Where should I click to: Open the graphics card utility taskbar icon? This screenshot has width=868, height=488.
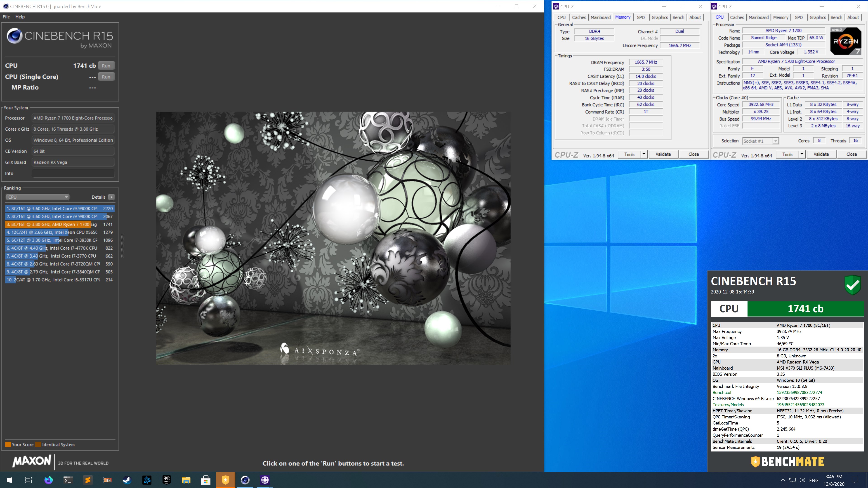(108, 480)
